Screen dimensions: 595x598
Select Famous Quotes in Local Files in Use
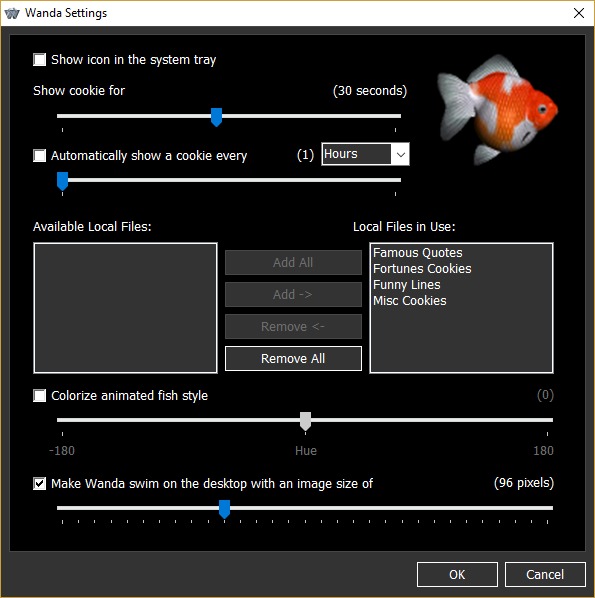[418, 252]
